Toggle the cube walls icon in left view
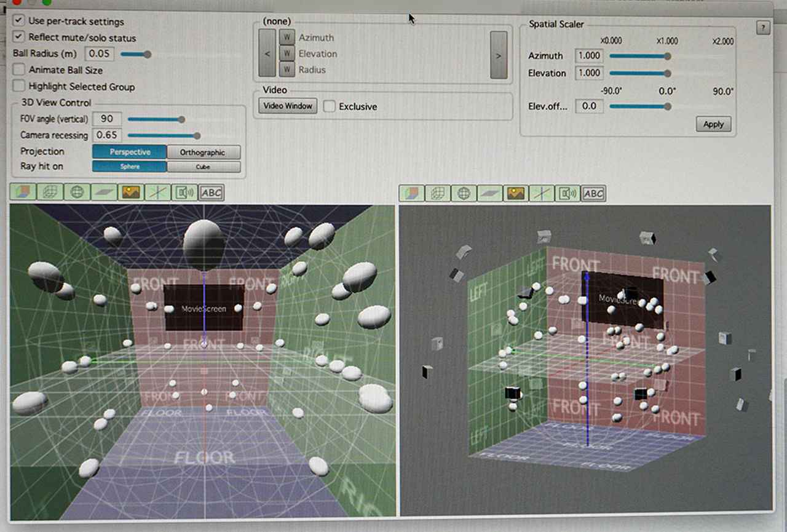The image size is (787, 532). pyautogui.click(x=22, y=193)
